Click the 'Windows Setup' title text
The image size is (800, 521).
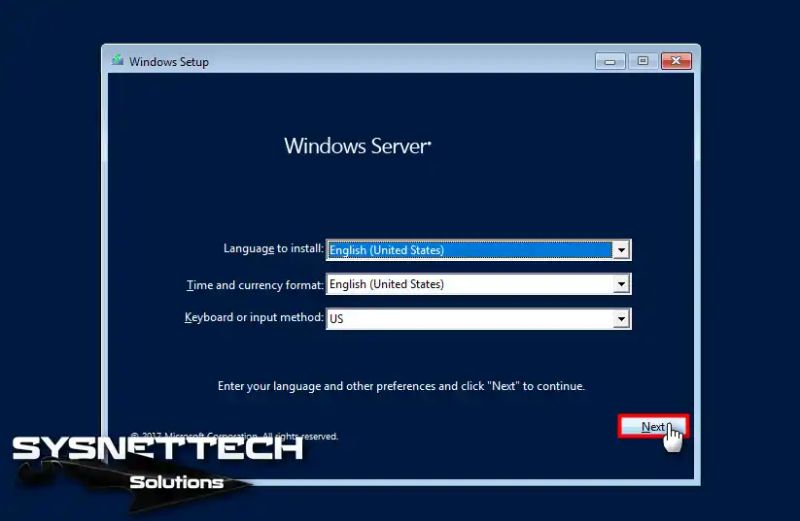tap(169, 62)
